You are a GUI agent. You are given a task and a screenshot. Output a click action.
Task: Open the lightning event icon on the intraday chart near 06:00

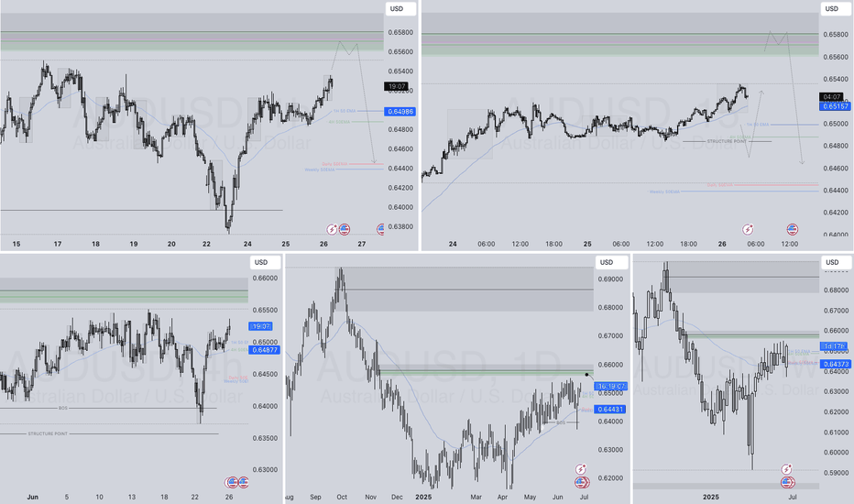748,229
